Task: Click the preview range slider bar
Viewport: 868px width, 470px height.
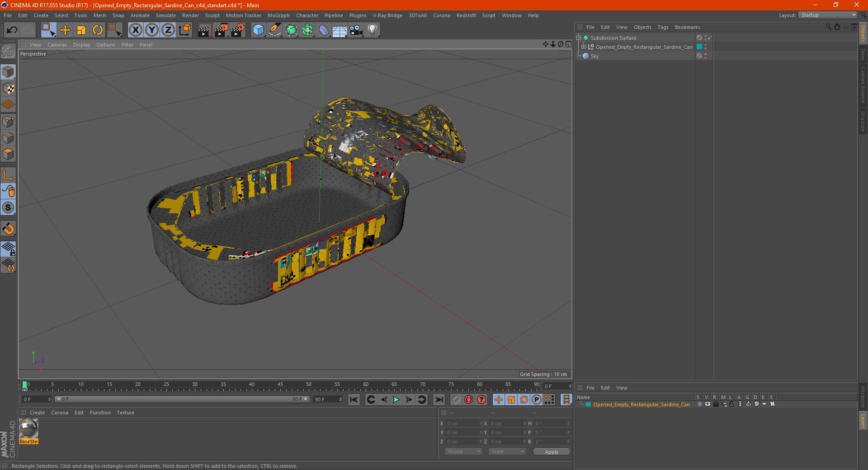Action: coord(182,399)
